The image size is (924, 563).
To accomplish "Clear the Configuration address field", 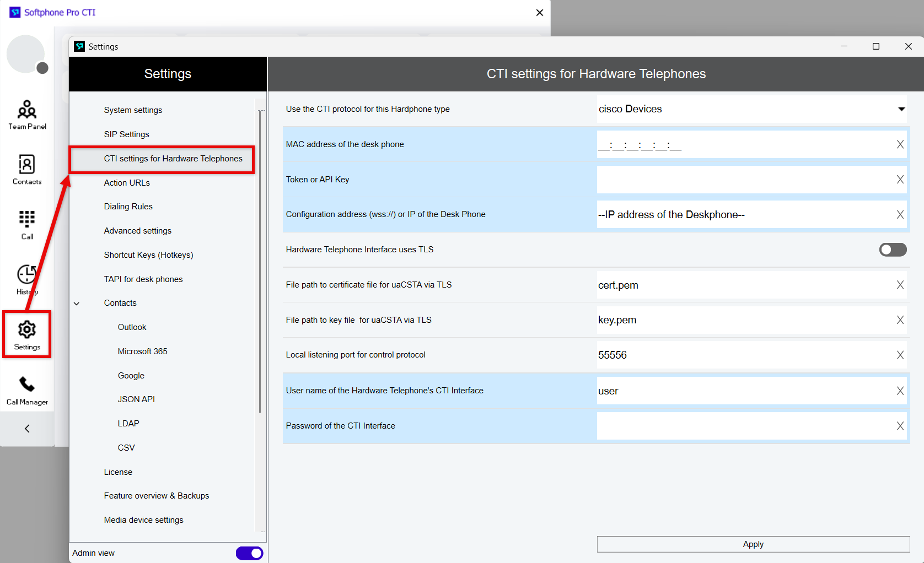I will [900, 215].
